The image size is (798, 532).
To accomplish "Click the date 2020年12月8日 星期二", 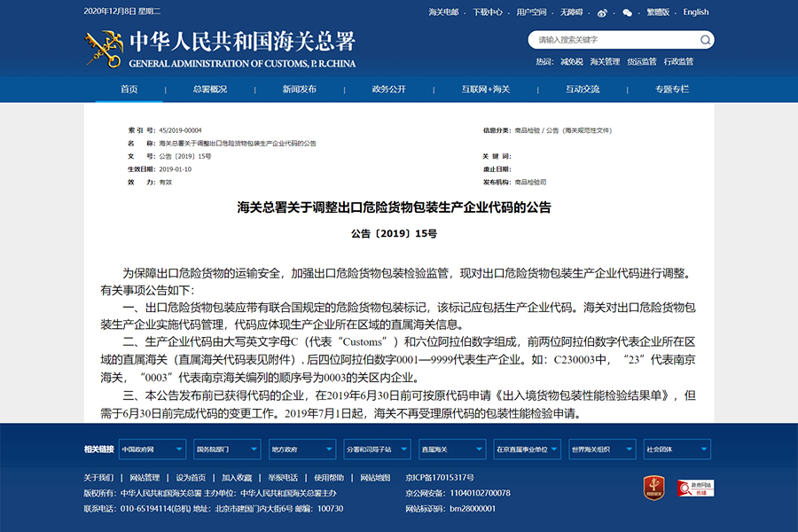I will coord(122,12).
